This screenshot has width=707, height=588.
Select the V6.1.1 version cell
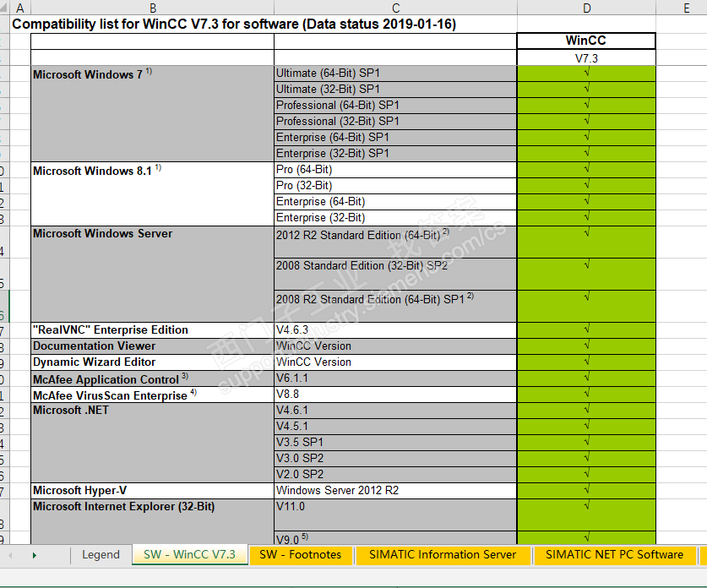395,378
